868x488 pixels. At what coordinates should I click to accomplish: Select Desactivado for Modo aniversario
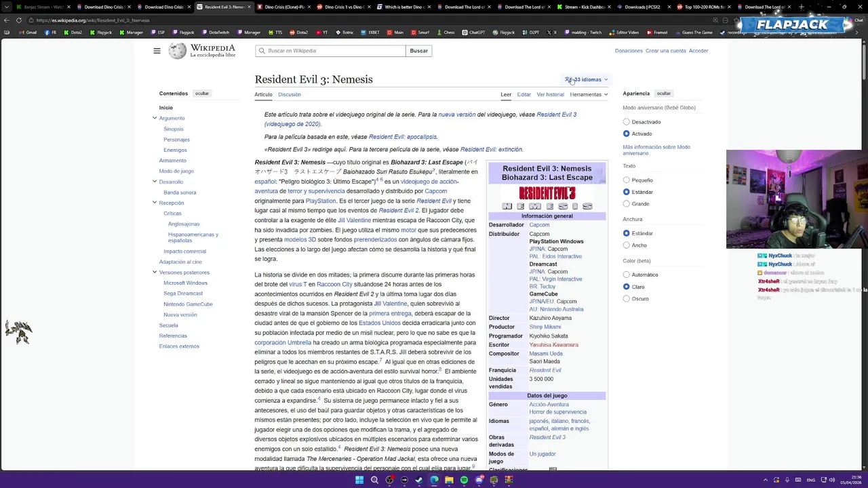pos(627,122)
